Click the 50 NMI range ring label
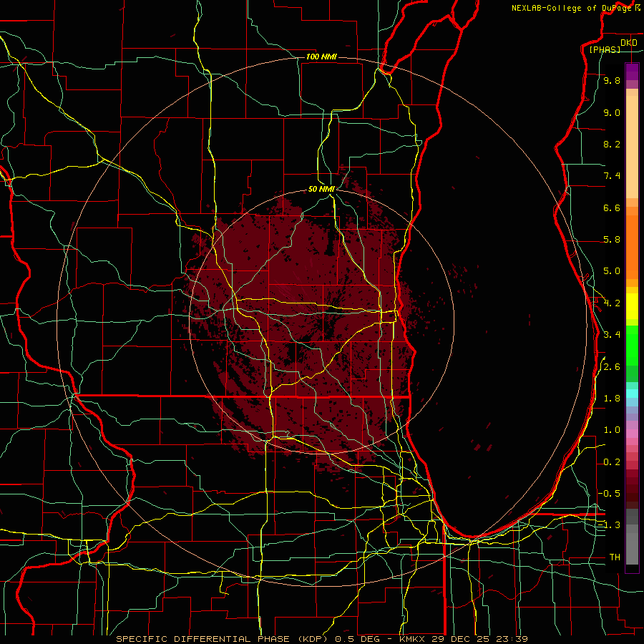This screenshot has height=644, width=644. 321,189
